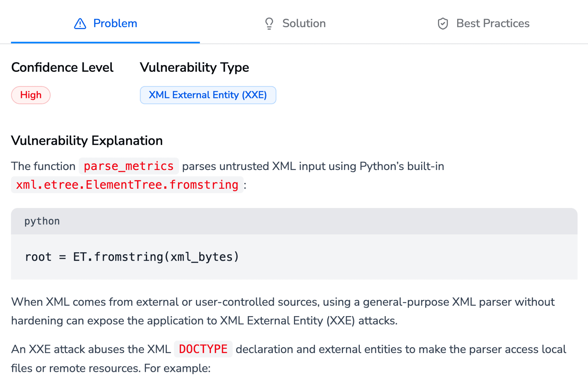Screen dimensions: 588x386
Task: Click the xml.etree.ElementTree.fromstring inline code
Action: [x=127, y=185]
